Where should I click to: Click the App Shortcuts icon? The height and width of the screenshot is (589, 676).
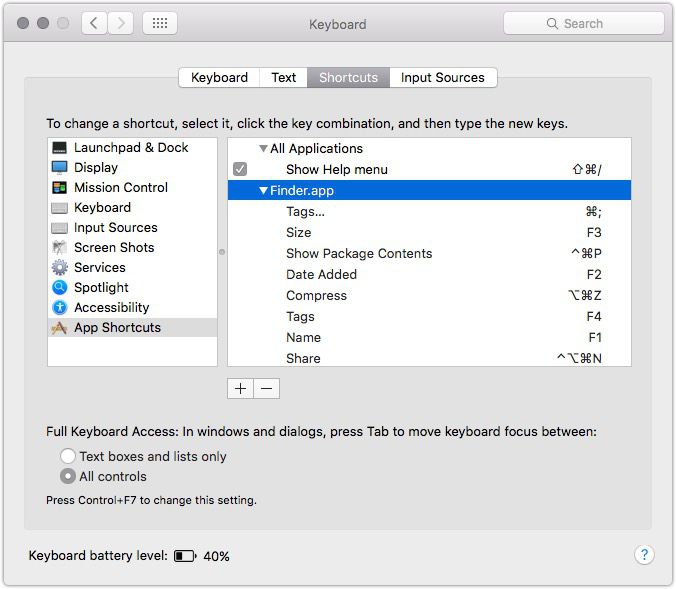[x=59, y=328]
